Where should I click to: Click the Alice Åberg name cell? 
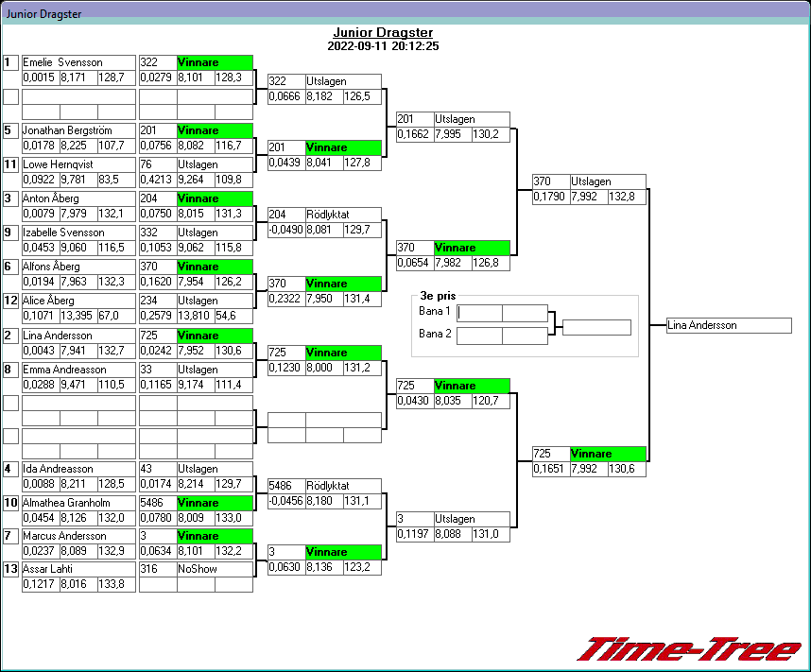pyautogui.click(x=78, y=301)
